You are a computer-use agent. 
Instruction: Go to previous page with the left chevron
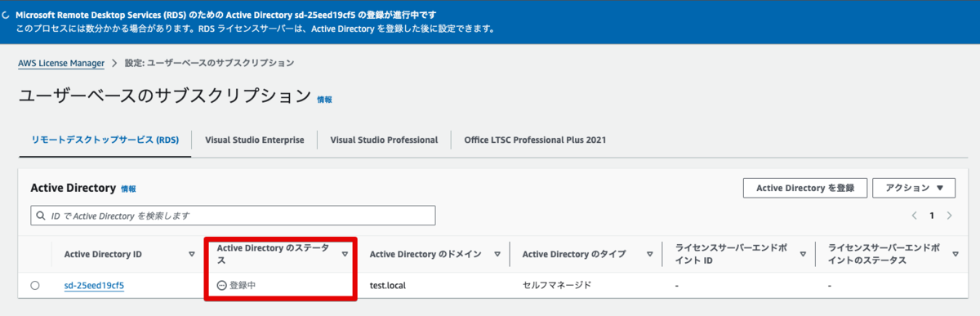pos(915,216)
